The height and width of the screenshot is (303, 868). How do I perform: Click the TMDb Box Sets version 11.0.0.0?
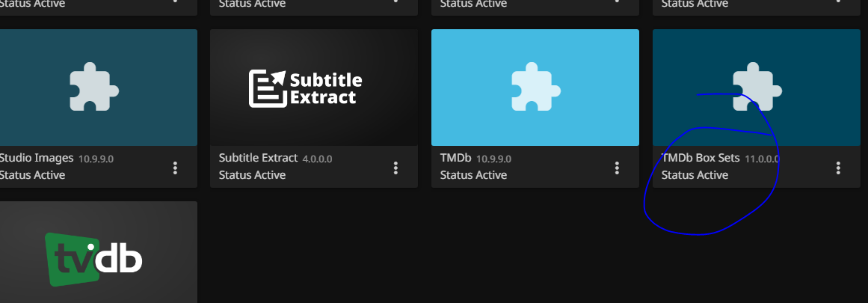pyautogui.click(x=762, y=159)
